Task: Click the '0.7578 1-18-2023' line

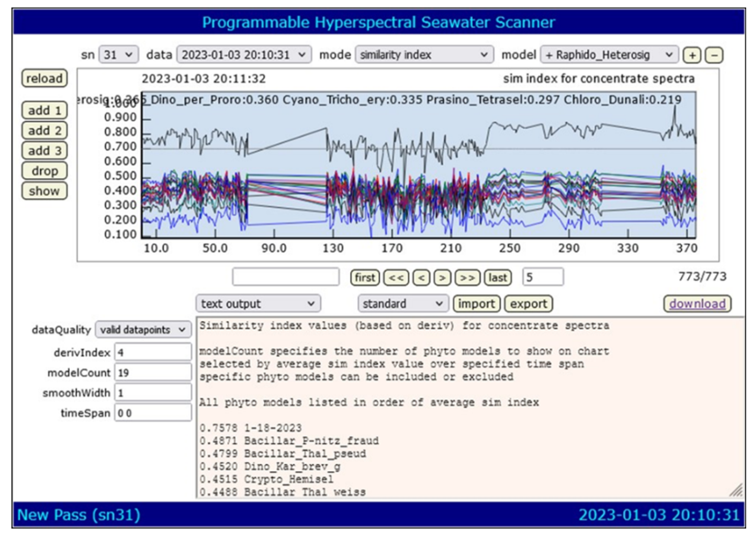Action: tap(250, 428)
